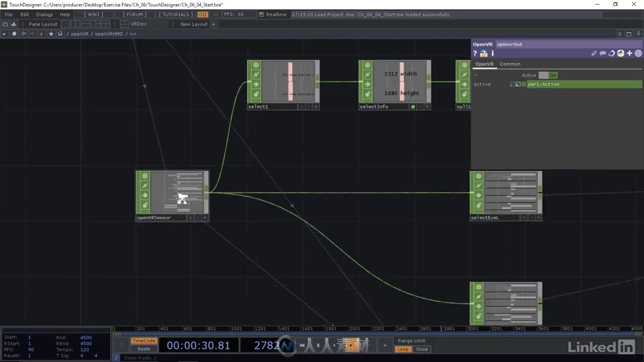This screenshot has height=362, width=644.
Task: Navigate to openVRHMD in the path
Action: click(x=109, y=34)
